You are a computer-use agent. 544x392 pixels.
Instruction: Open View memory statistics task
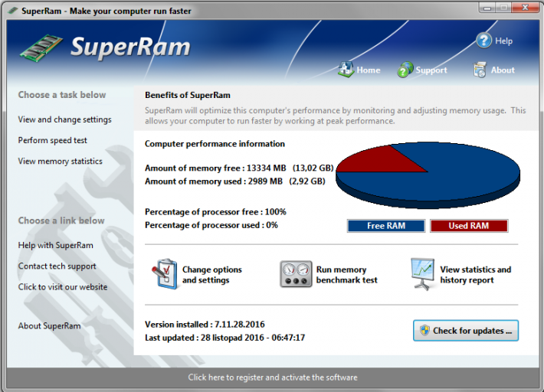coord(60,162)
